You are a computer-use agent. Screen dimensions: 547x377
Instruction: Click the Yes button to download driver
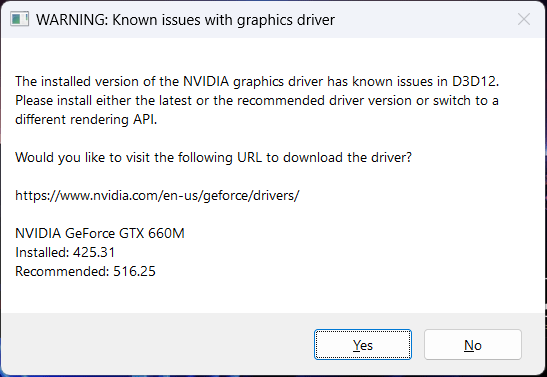tap(363, 345)
